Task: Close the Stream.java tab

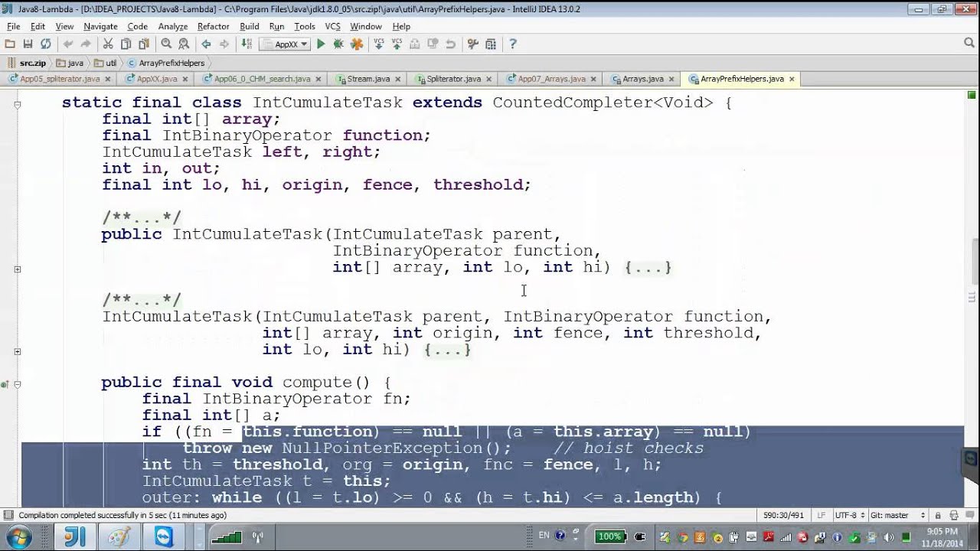Action: [397, 79]
